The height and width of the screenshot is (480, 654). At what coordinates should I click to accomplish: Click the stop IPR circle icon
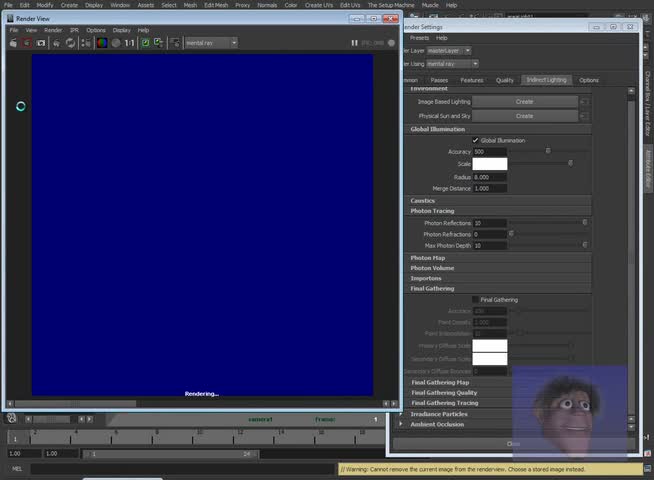tap(391, 43)
